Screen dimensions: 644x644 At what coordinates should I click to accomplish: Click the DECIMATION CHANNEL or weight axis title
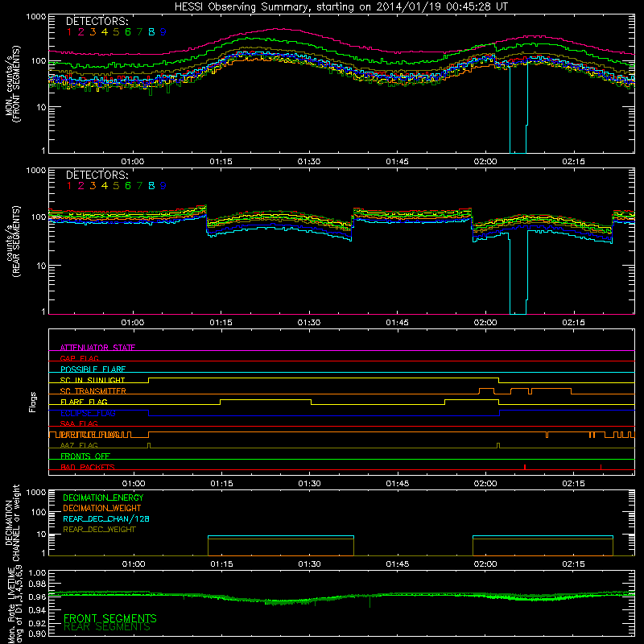pos(12,522)
